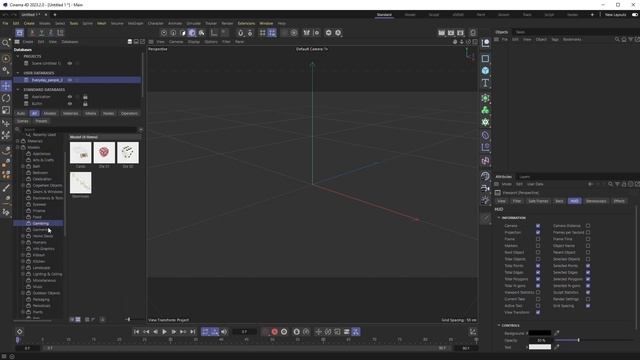Toggle the Camera HUD checkbox
The image size is (640, 360).
point(538,226)
